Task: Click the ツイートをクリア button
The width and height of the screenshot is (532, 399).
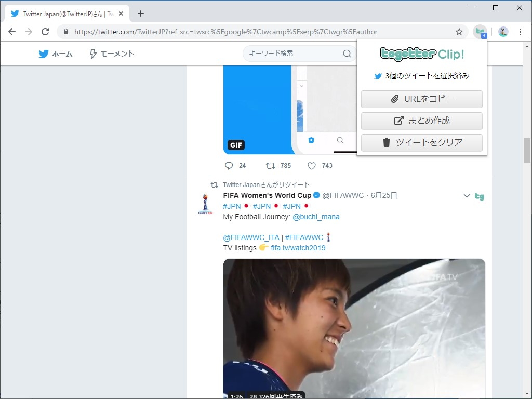Action: click(x=421, y=142)
